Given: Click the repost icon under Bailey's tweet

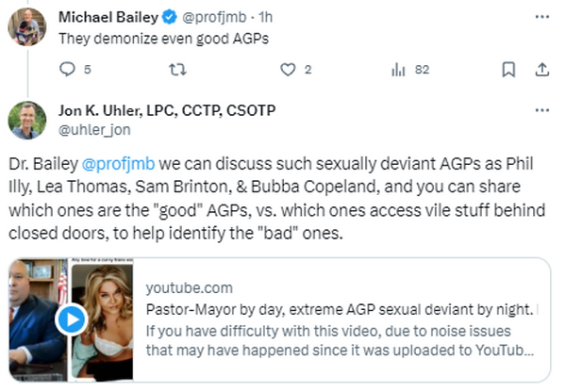Looking at the screenshot, I should [175, 69].
